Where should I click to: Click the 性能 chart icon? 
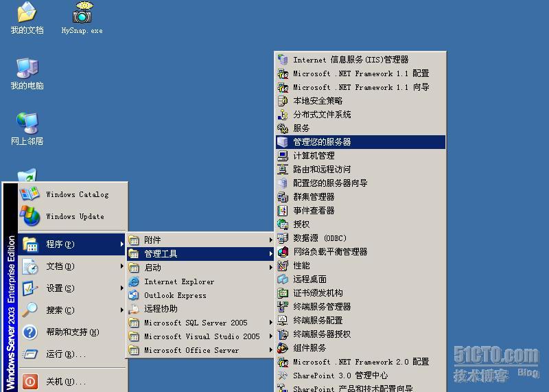pyautogui.click(x=283, y=266)
